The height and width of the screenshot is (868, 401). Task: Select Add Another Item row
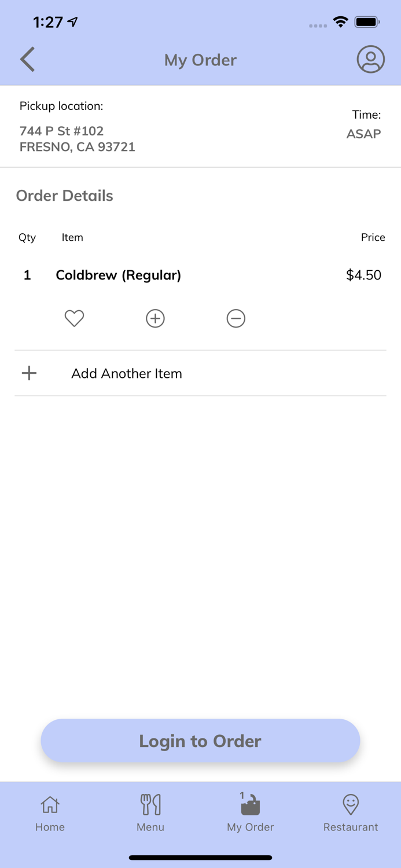pos(127,373)
